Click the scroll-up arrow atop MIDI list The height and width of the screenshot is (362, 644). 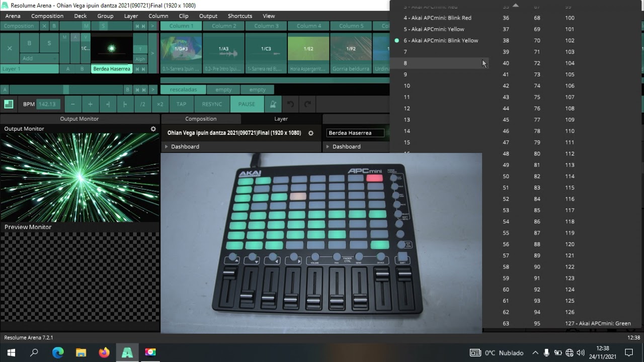(x=515, y=5)
